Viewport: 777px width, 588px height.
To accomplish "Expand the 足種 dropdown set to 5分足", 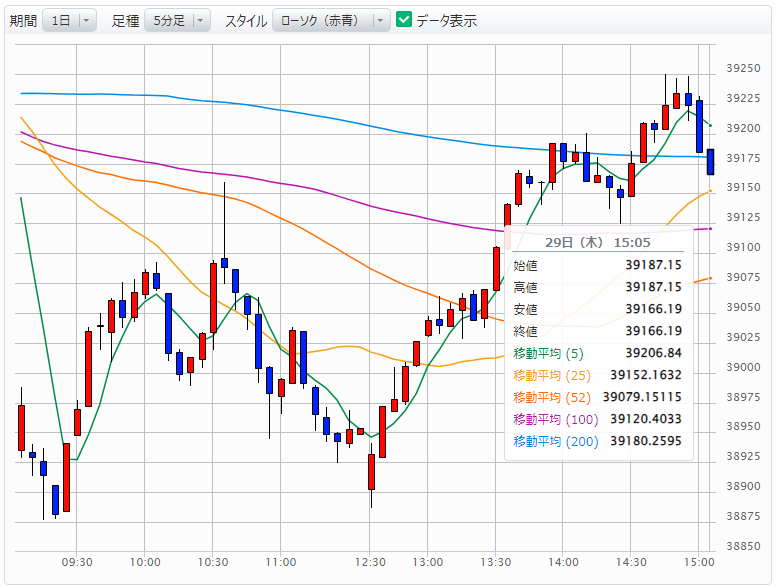I will pyautogui.click(x=177, y=20).
